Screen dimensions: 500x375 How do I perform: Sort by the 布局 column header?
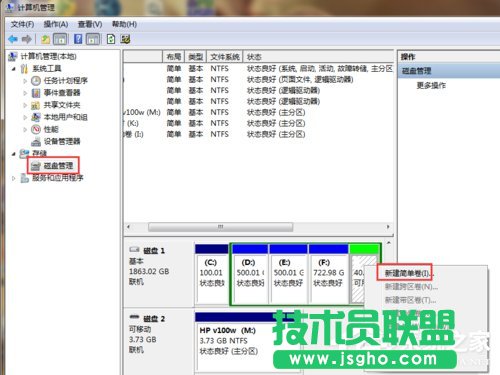click(173, 57)
